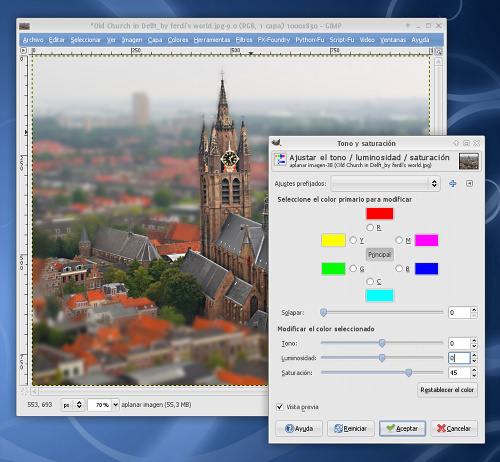The image size is (500, 462).
Task: Open the FX-Foundry menu
Action: (274, 40)
